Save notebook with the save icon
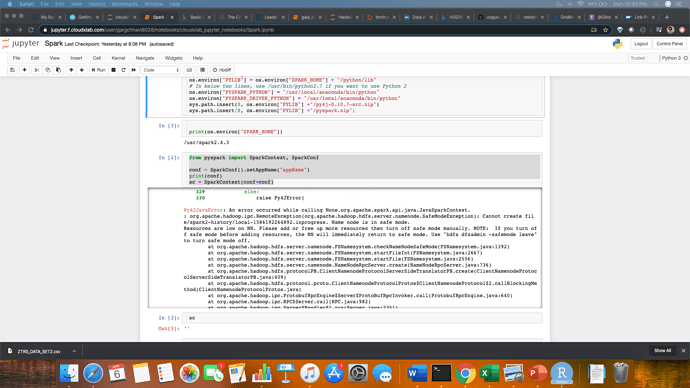Image resolution: width=690 pixels, height=388 pixels. click(x=12, y=70)
